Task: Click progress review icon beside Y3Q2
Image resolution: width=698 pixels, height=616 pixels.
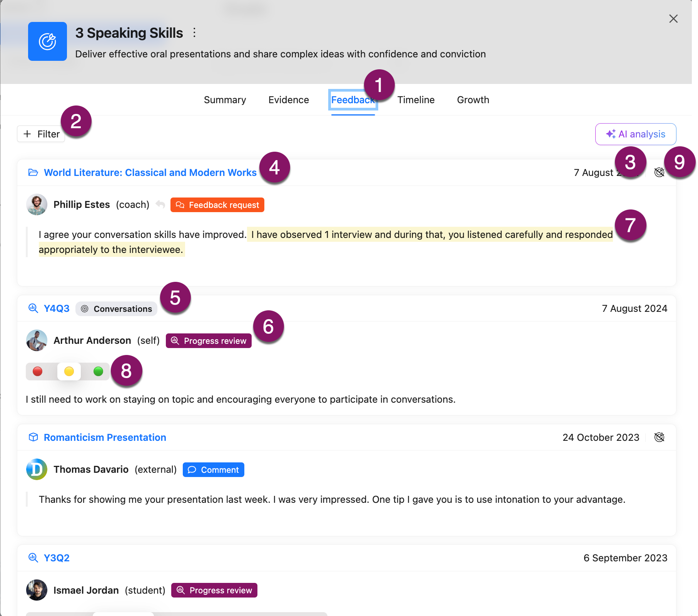Action: click(x=33, y=558)
